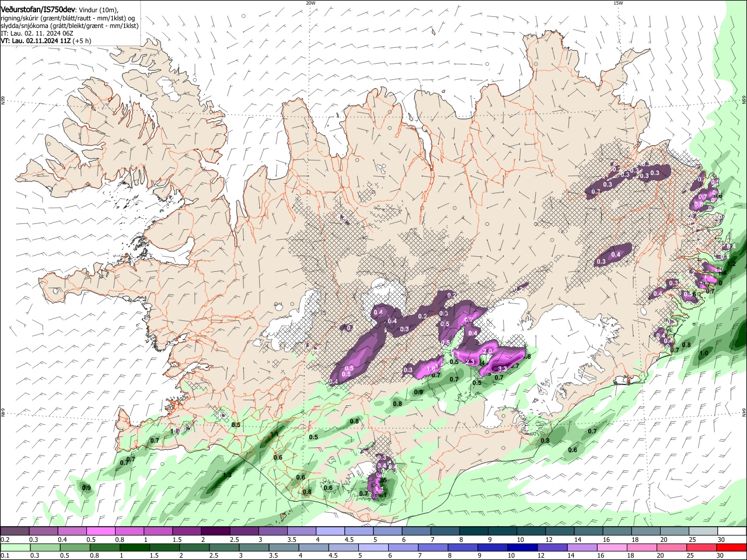
Task: Click the 2.0 value in the bright pink area
Action: 488,351
